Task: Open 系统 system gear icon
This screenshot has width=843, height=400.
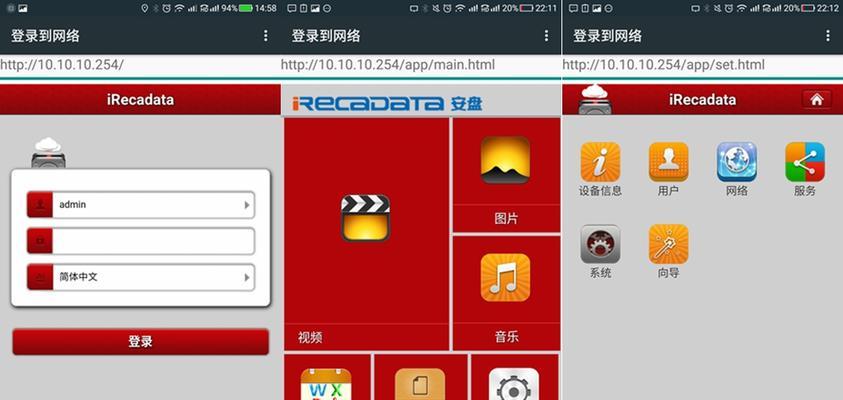Action: point(601,244)
